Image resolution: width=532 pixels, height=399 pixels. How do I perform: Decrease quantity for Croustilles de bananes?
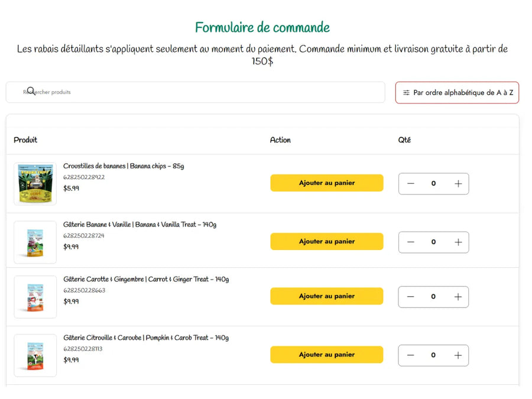[411, 184]
